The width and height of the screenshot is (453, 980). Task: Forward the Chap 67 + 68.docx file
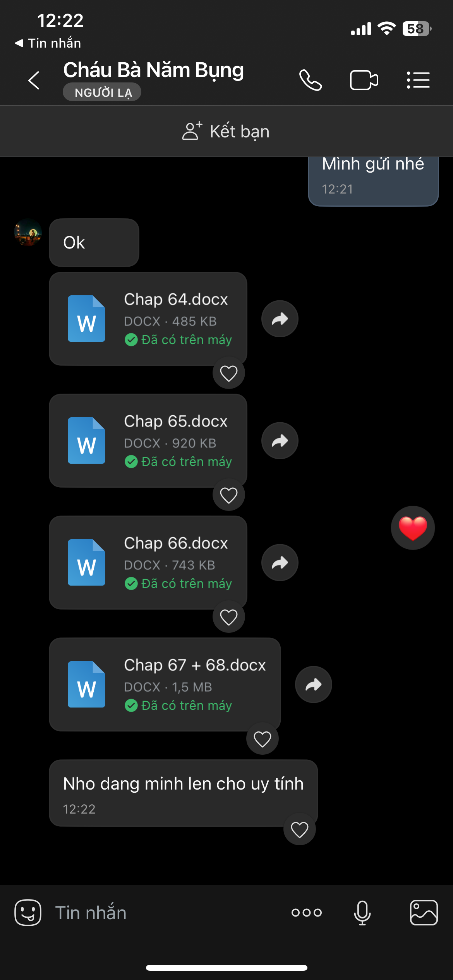coord(314,684)
